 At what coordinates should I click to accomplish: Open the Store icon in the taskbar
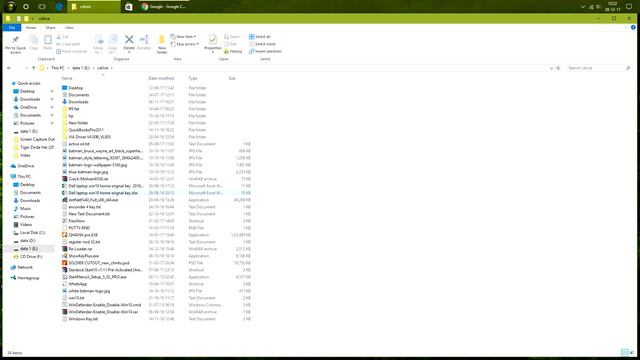point(128,7)
